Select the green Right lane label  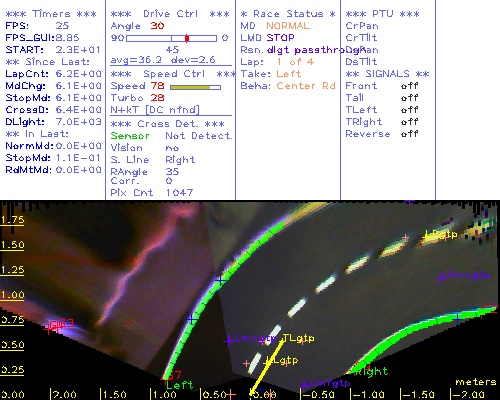pos(372,371)
